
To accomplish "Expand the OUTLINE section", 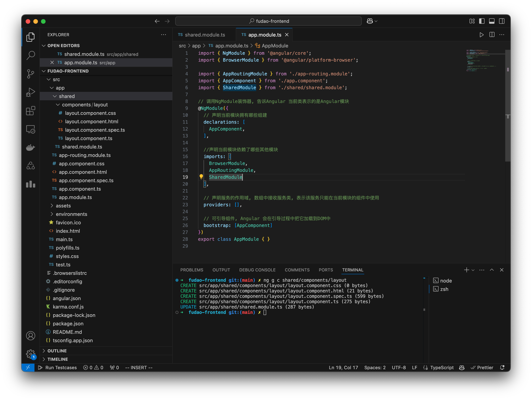I will 106,351.
